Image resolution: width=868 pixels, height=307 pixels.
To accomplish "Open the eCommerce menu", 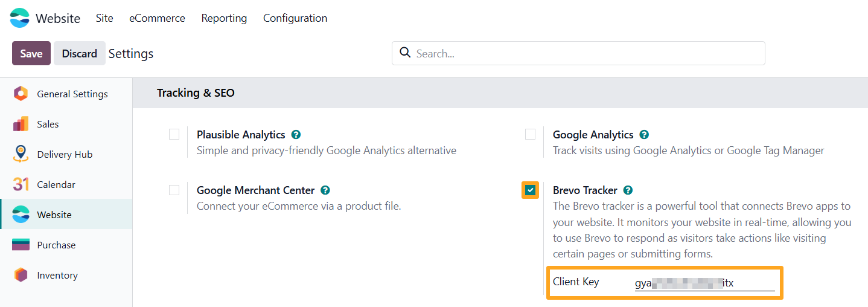I will [157, 18].
